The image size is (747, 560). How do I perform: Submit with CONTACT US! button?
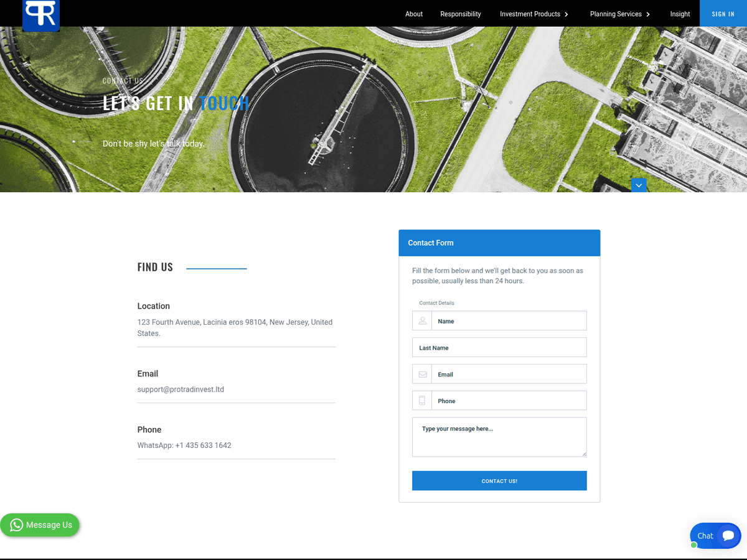(499, 481)
